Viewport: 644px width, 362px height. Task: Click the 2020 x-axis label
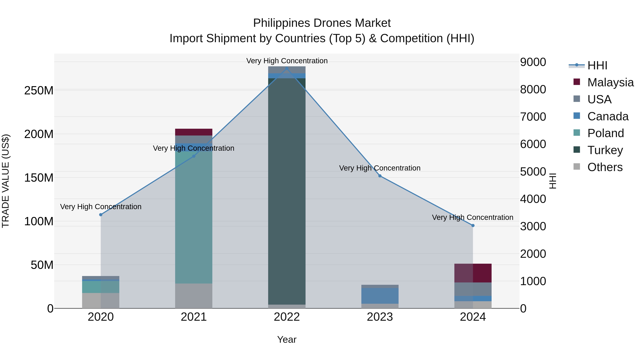tap(101, 317)
